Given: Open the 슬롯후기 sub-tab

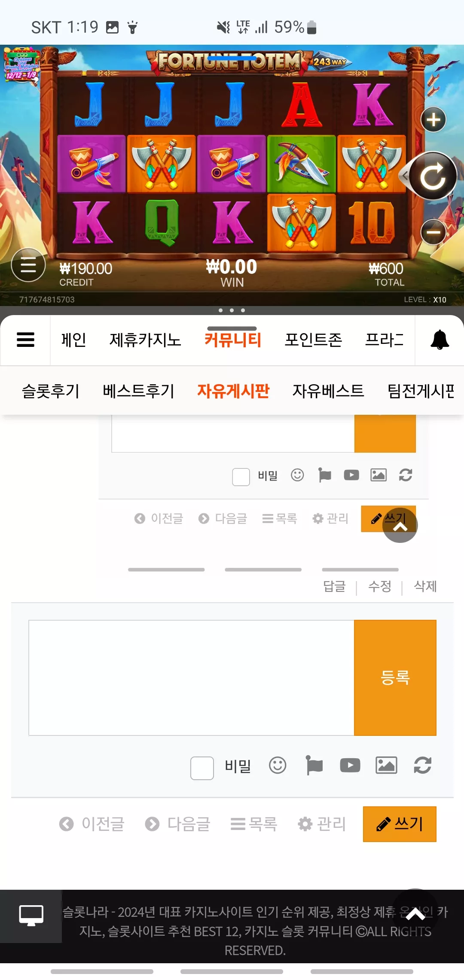Looking at the screenshot, I should [x=51, y=391].
